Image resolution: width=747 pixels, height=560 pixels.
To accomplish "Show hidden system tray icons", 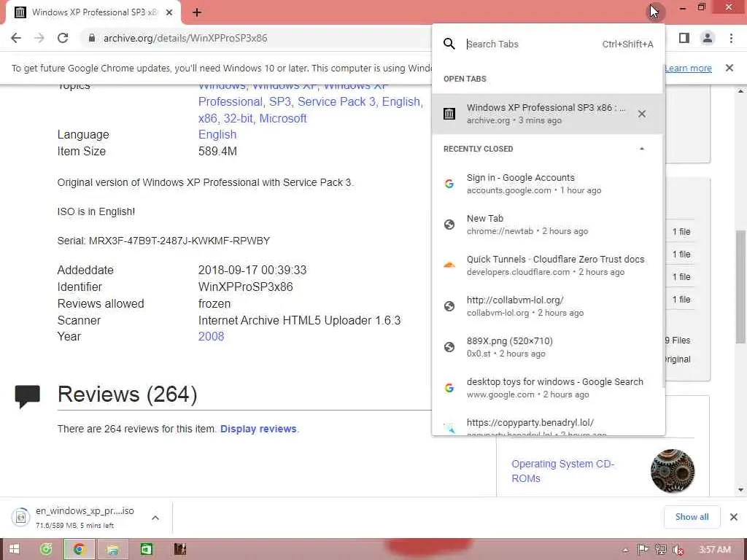I will [x=625, y=551].
